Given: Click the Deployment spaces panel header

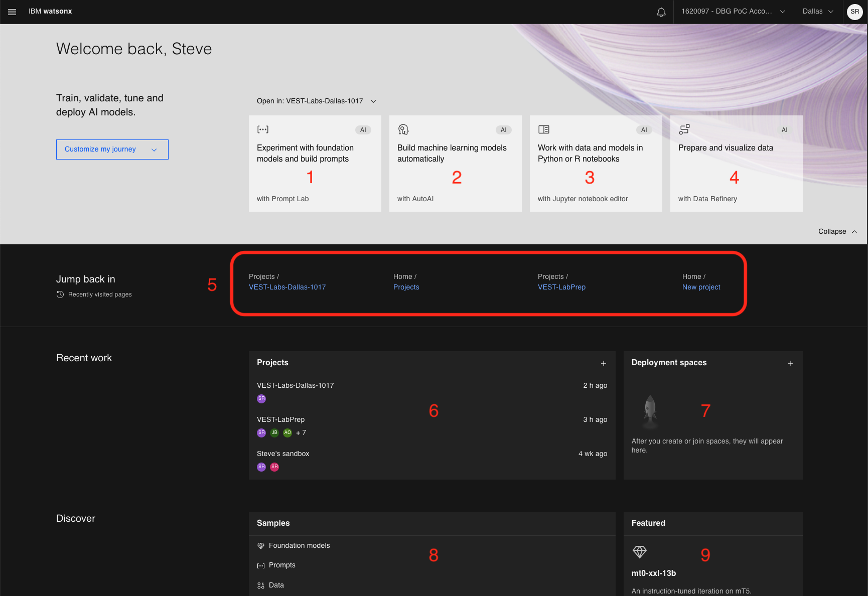Looking at the screenshot, I should click(x=669, y=363).
